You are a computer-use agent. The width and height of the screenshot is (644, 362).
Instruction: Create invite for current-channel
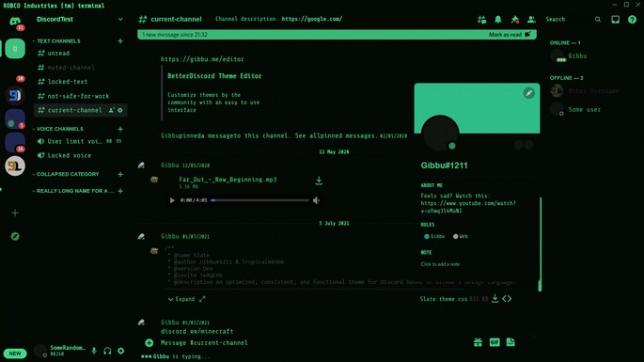coord(111,110)
